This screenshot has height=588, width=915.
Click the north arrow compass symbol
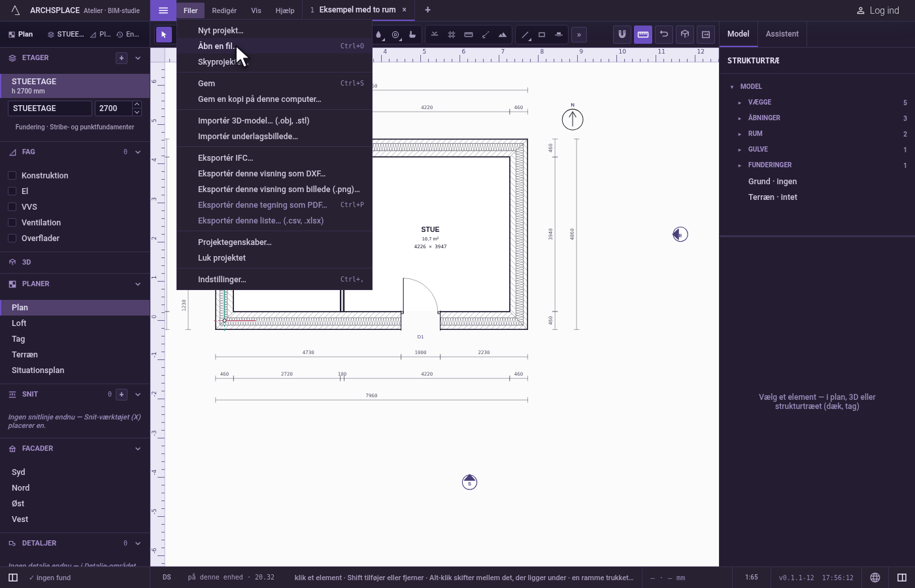573,119
